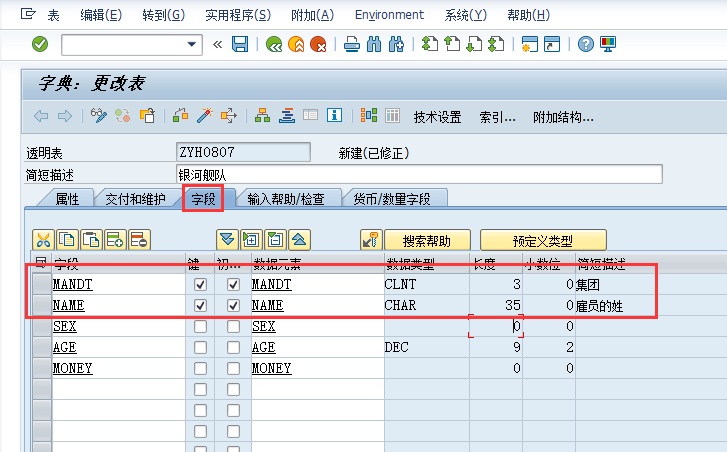Screen dimensions: 727x452
Task: Click the red Cancel icon
Action: pyautogui.click(x=318, y=45)
